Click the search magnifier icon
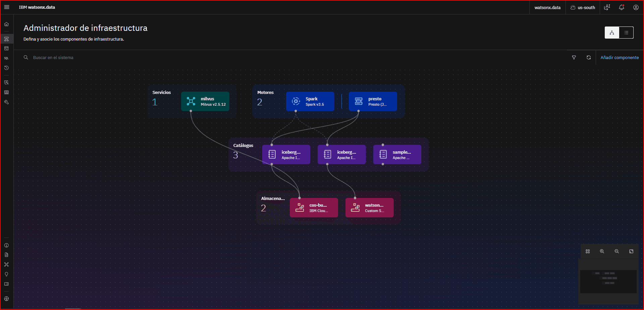This screenshot has width=644, height=310. click(x=26, y=58)
